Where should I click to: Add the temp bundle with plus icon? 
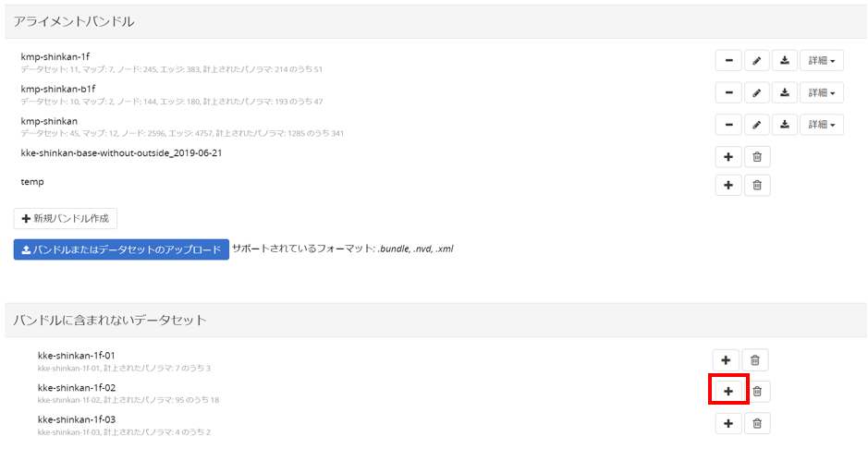pos(728,186)
